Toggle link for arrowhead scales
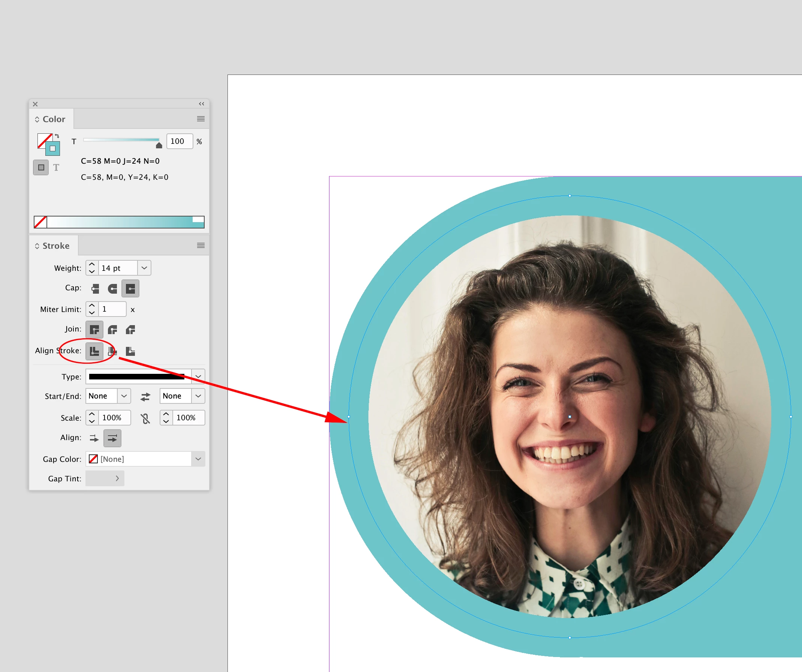This screenshot has height=672, width=802. click(145, 418)
